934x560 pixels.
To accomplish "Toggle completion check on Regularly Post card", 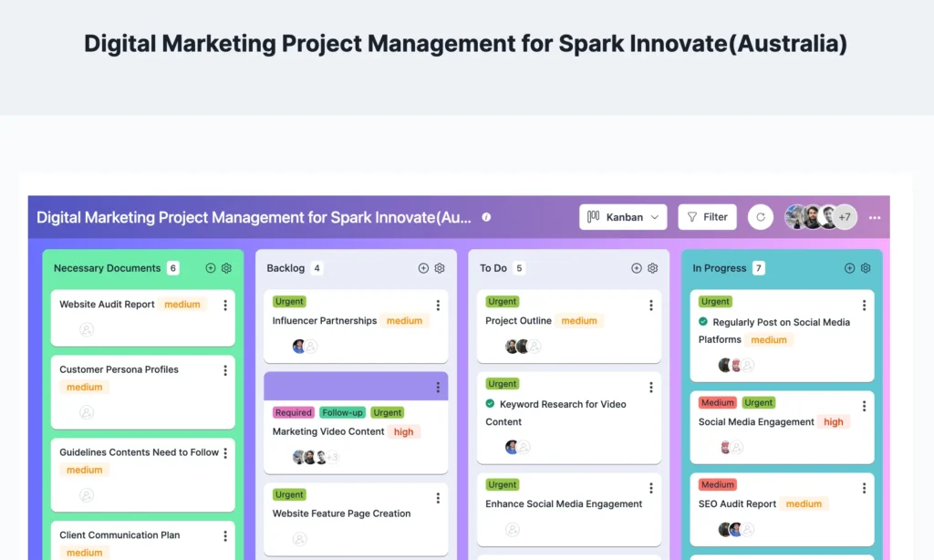I will pyautogui.click(x=703, y=321).
